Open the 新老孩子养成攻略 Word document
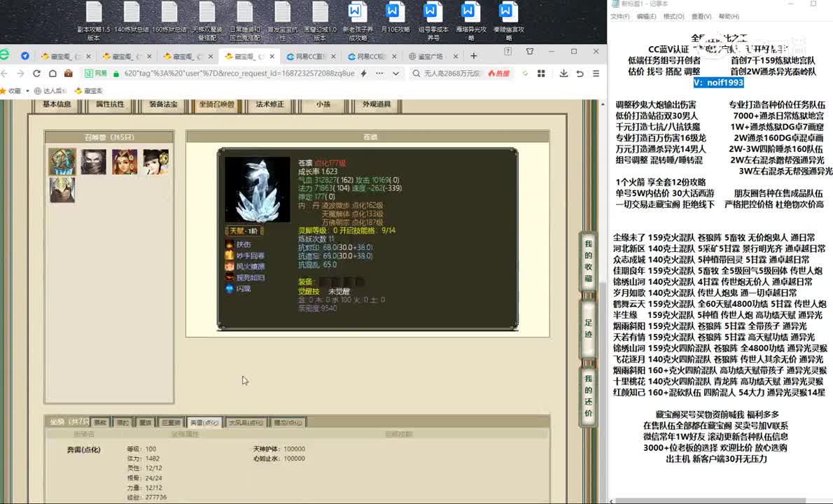Image resolution: width=833 pixels, height=504 pixels. tap(358, 21)
